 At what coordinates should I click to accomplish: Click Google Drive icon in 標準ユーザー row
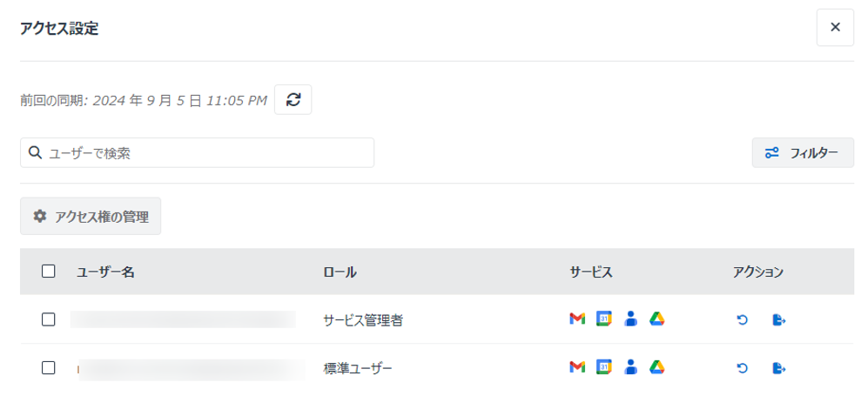[657, 368]
